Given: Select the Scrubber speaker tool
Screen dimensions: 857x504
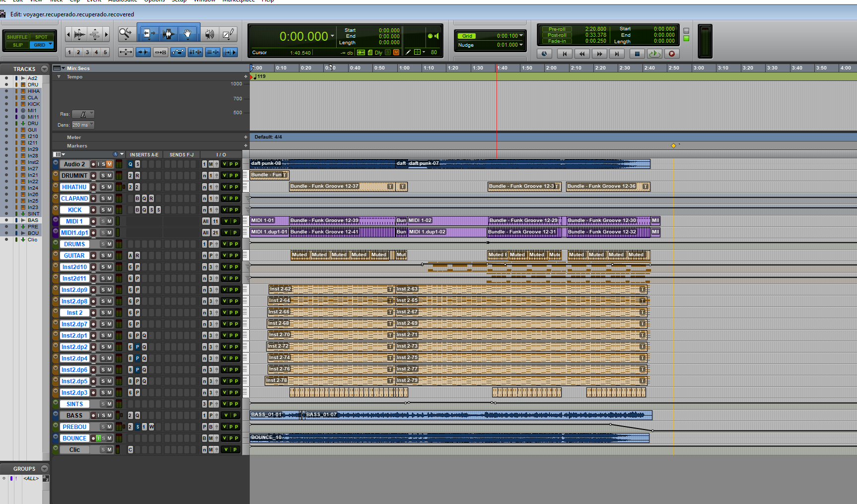Looking at the screenshot, I should pyautogui.click(x=209, y=34).
